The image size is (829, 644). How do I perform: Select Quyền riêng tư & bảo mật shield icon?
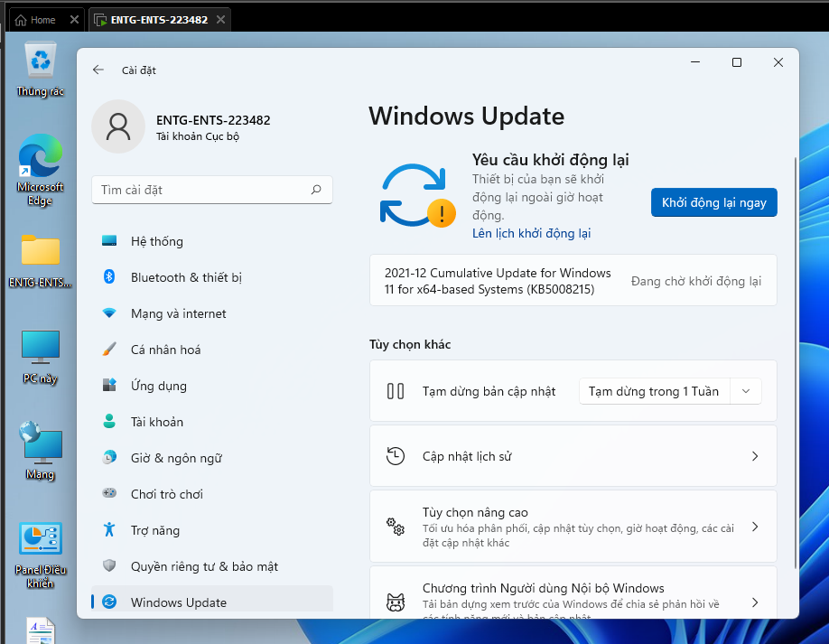pyautogui.click(x=109, y=565)
